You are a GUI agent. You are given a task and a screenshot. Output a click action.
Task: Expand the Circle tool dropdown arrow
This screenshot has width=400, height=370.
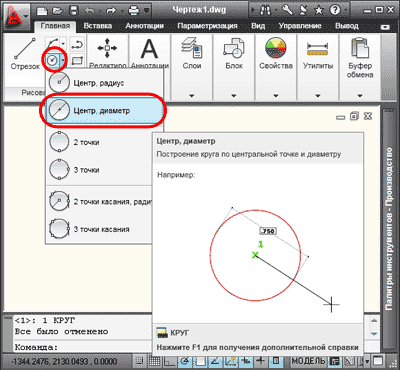tap(63, 61)
